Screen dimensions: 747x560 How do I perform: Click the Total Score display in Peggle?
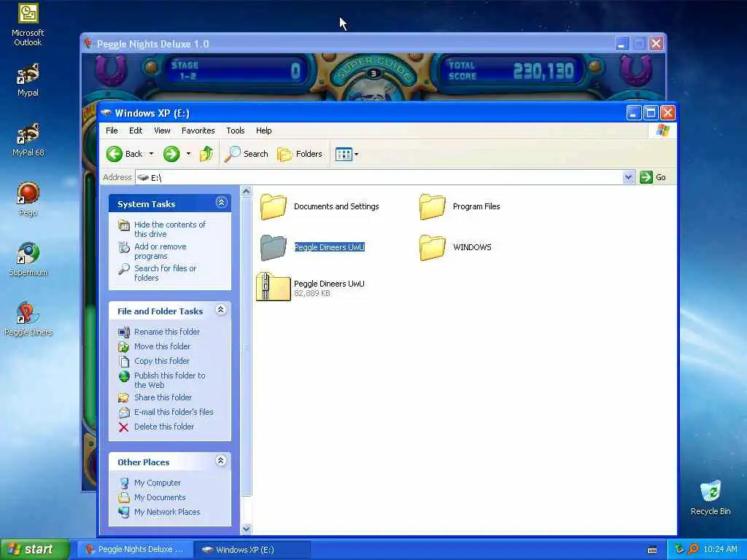click(510, 71)
